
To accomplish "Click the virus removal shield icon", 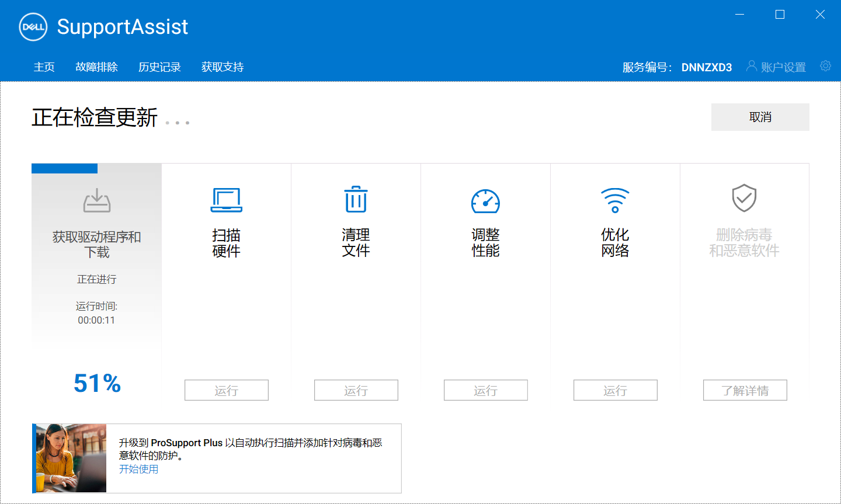I will (x=744, y=199).
